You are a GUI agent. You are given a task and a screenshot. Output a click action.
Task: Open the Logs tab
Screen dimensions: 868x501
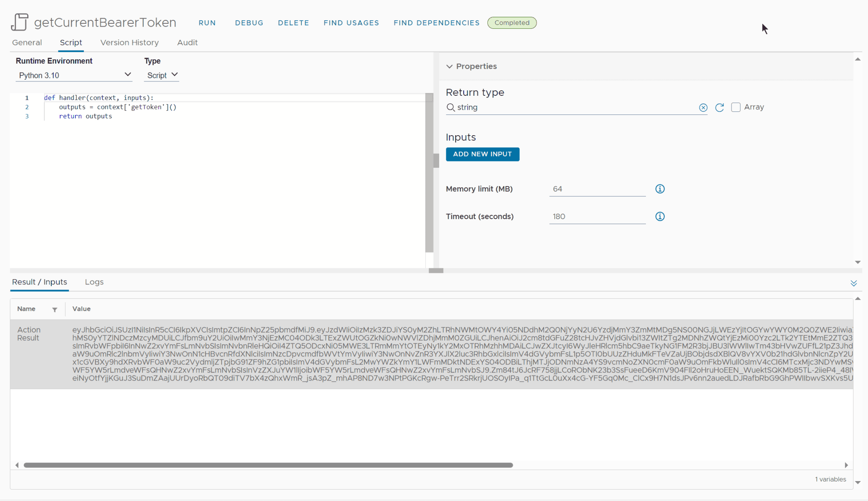(x=94, y=282)
